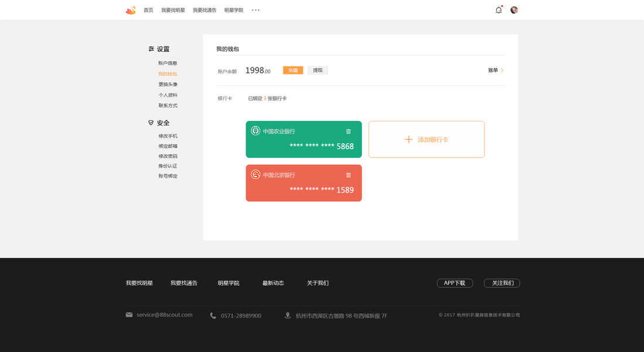
Task: Open 明星学院 in top navigation
Action: pyautogui.click(x=234, y=11)
